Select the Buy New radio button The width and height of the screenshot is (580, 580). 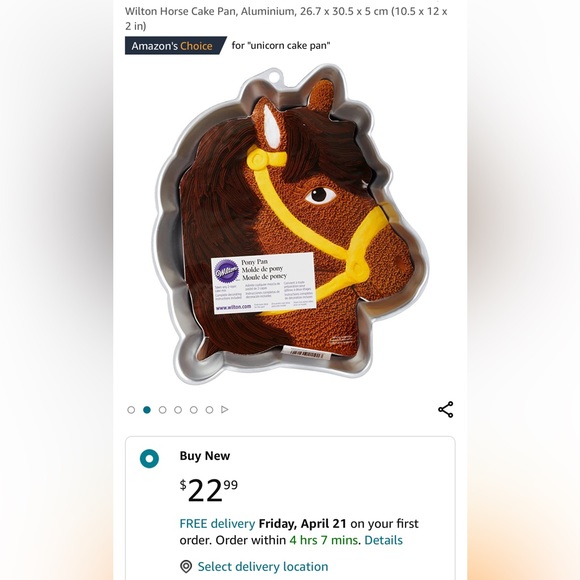coord(149,459)
